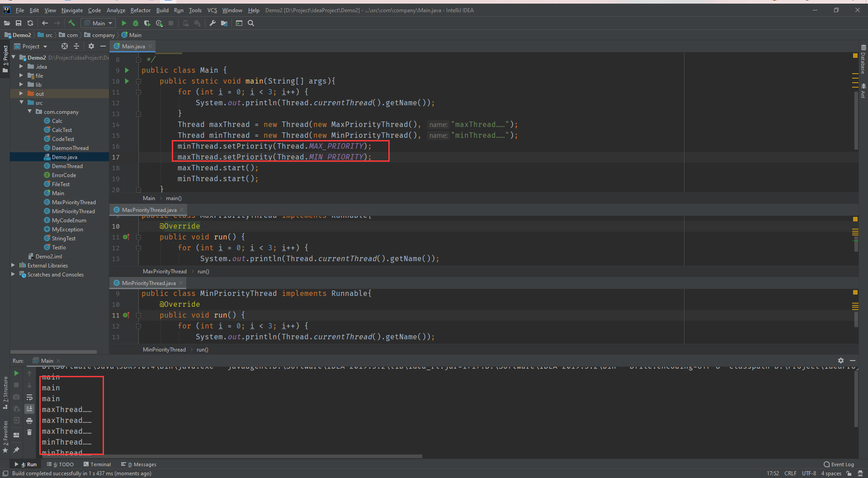Switch to the MinPriorityThread.java tab

pos(148,283)
